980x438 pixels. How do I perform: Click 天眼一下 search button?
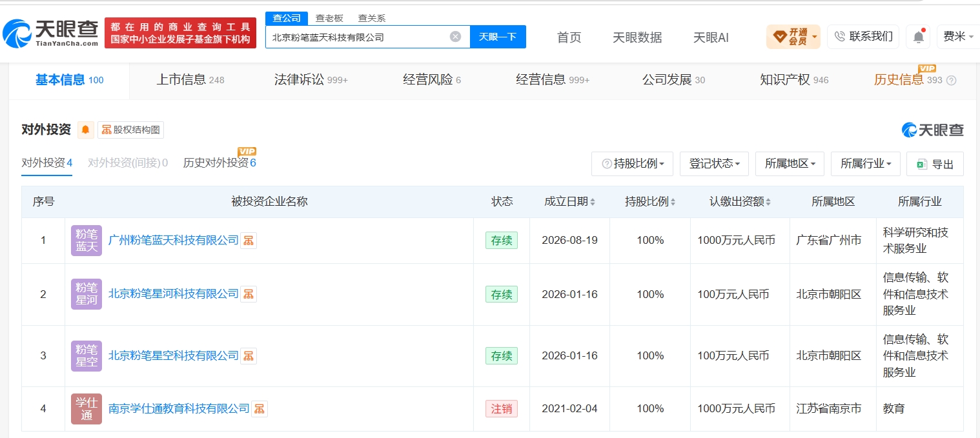pos(498,37)
